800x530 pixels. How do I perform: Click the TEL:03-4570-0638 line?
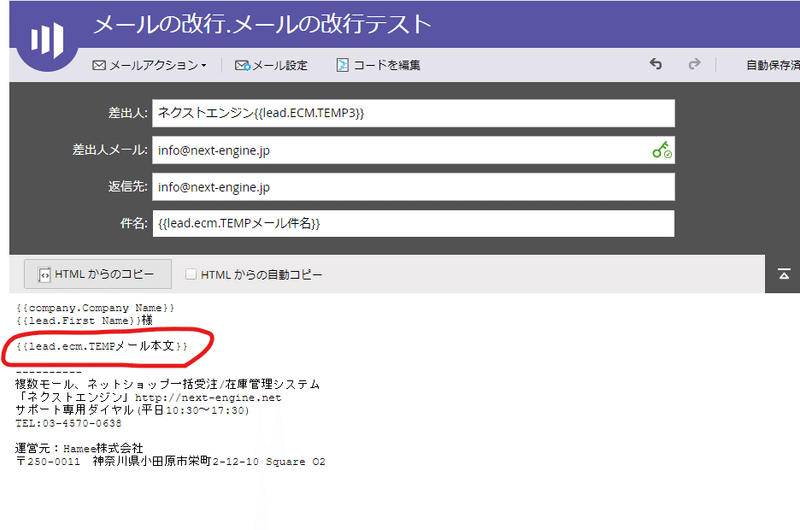click(68, 423)
